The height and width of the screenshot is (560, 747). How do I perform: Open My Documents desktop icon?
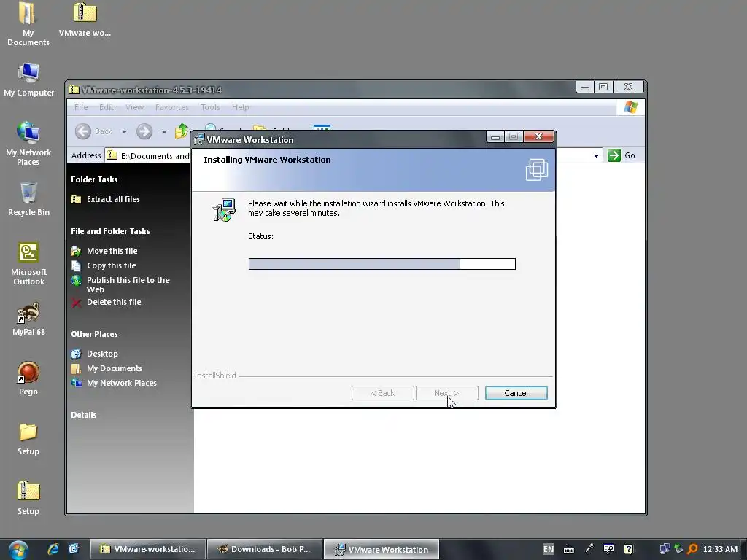pos(28,24)
